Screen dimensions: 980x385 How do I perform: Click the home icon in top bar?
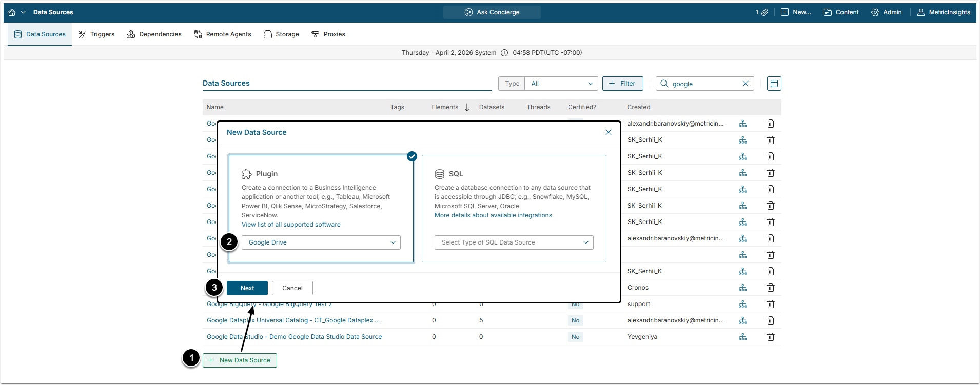point(12,12)
